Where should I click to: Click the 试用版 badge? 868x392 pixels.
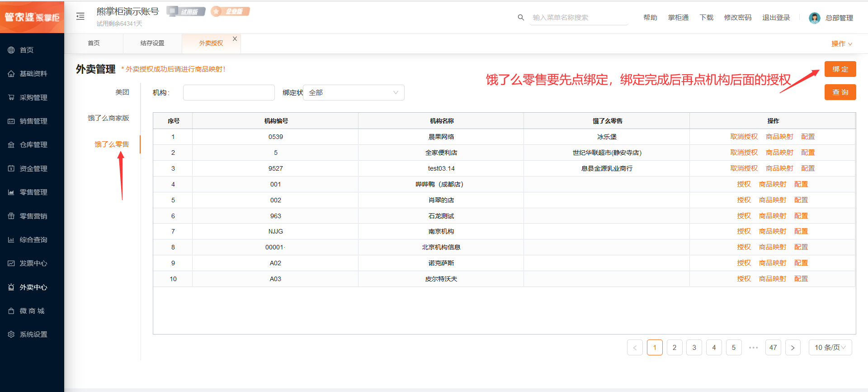pyautogui.click(x=186, y=11)
